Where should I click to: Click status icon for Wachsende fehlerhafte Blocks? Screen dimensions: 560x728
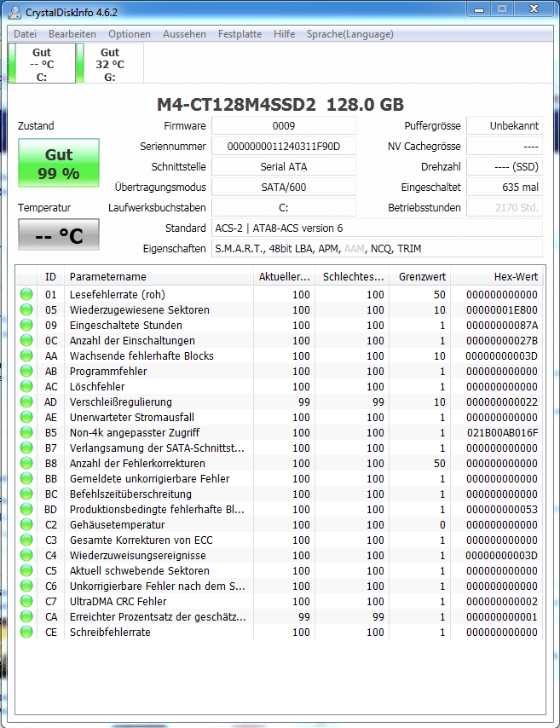point(26,355)
